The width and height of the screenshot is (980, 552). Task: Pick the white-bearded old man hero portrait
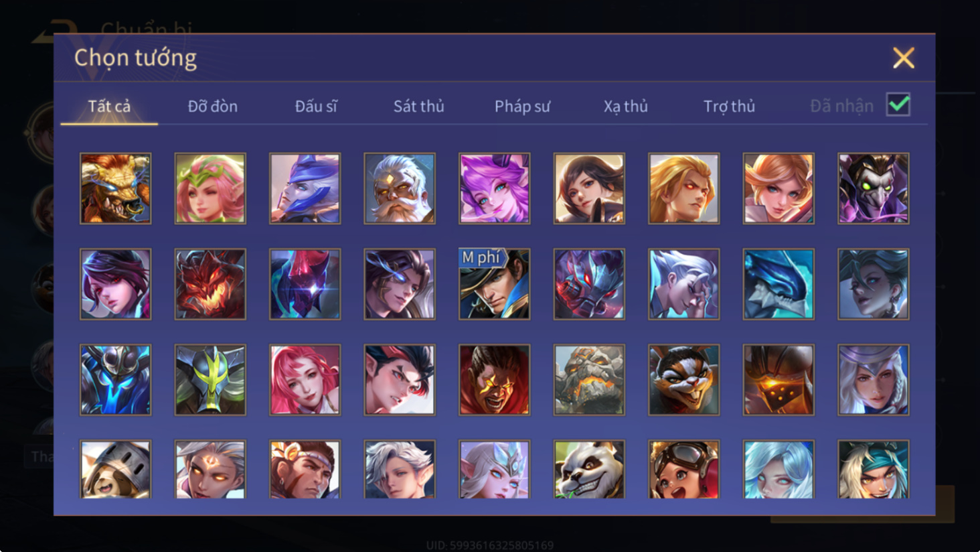click(400, 188)
